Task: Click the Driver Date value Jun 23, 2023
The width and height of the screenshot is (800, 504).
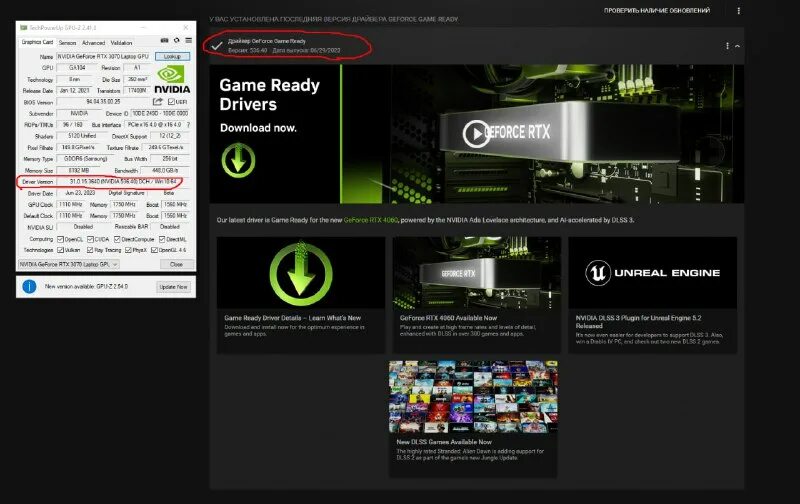Action: tap(80, 193)
